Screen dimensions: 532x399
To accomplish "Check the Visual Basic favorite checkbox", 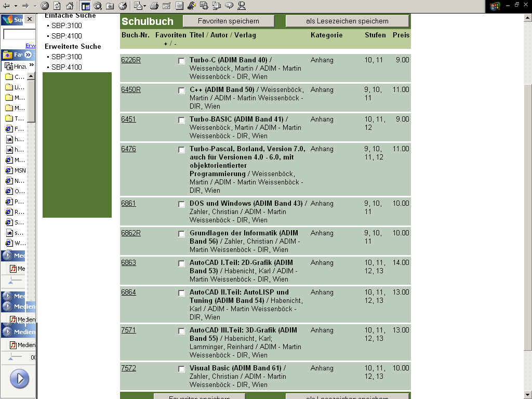I will 181,369.
